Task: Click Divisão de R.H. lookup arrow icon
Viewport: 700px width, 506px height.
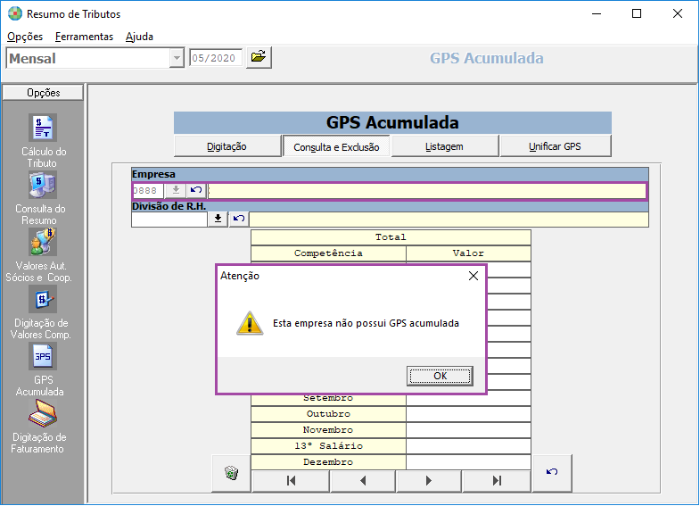Action: point(218,218)
